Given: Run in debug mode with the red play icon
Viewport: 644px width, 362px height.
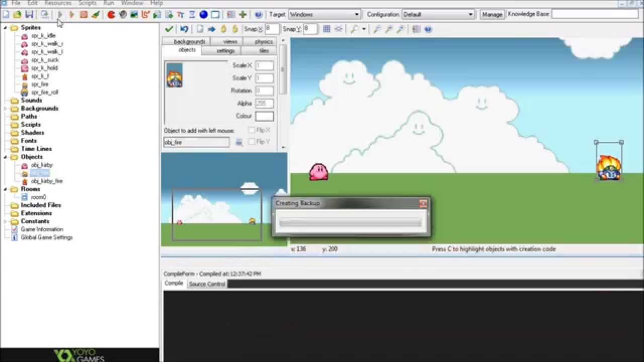Looking at the screenshot, I should 72,15.
